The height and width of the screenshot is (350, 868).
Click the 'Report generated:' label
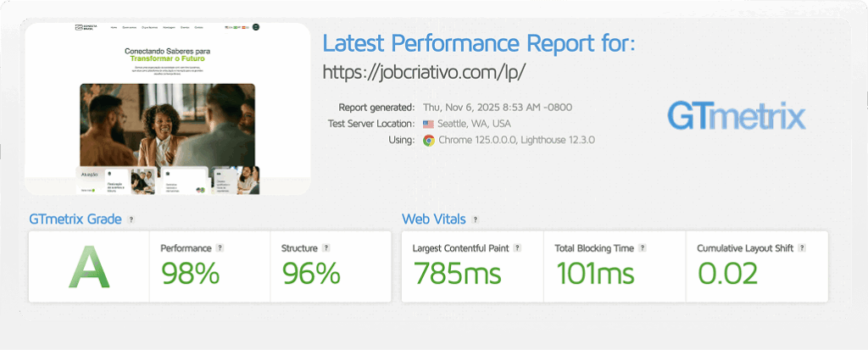point(376,108)
